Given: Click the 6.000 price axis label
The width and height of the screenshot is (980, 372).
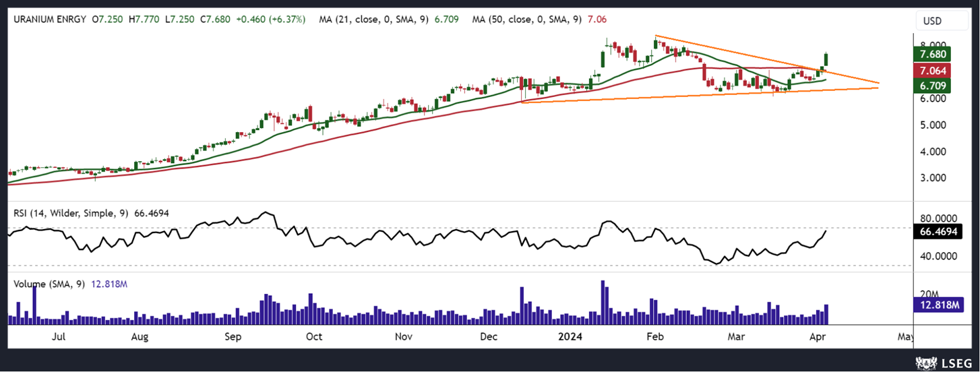Looking at the screenshot, I should point(933,98).
